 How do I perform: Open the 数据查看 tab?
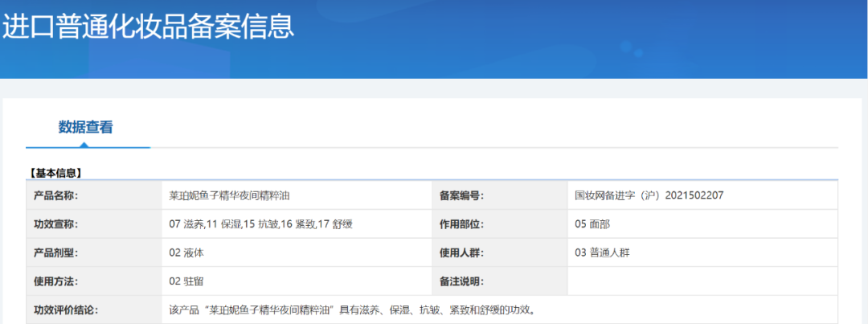point(86,127)
